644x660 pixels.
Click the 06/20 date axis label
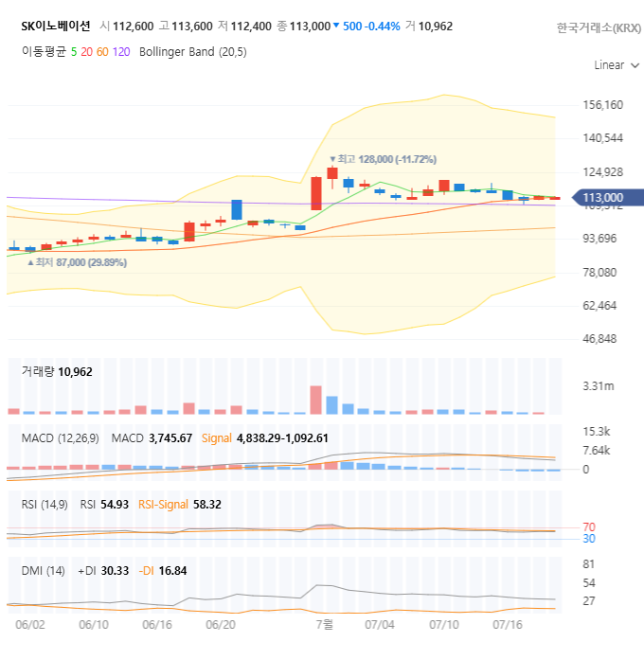point(221,625)
